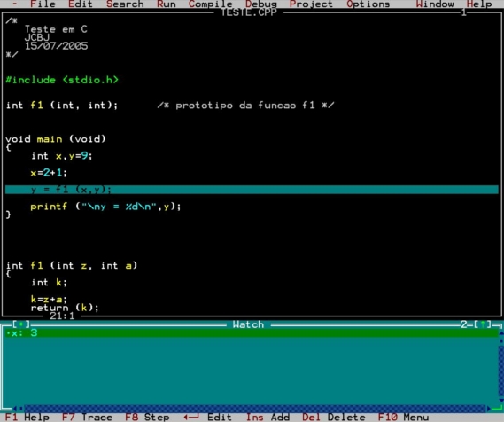Click F10 Menu in status bar
Screen dimensions: 504x422
[403, 418]
